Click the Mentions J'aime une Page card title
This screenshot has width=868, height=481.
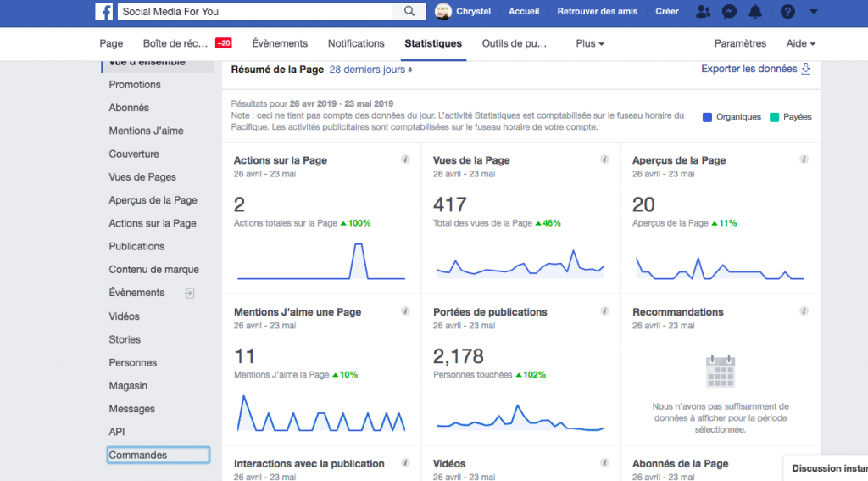(x=298, y=312)
